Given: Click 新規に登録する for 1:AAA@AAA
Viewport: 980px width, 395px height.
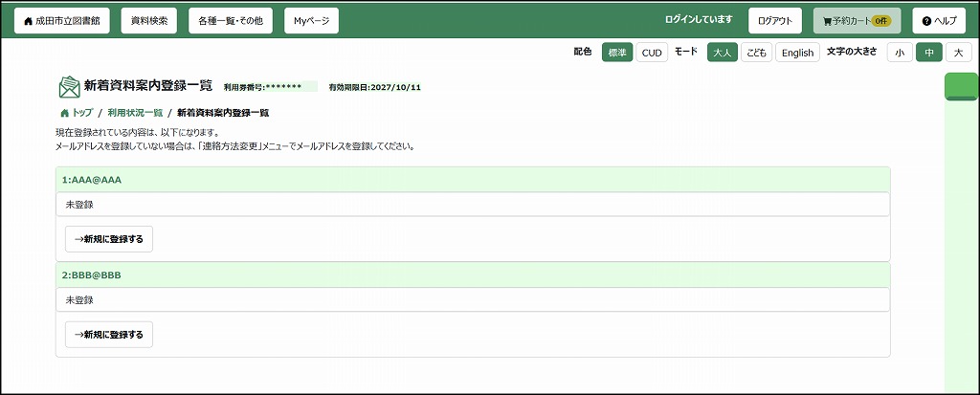Looking at the screenshot, I should coord(109,239).
